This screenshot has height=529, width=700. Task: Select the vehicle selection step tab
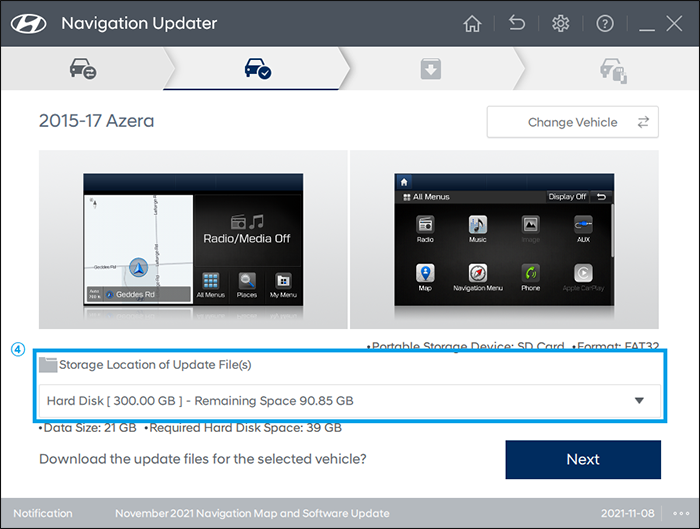(x=83, y=68)
